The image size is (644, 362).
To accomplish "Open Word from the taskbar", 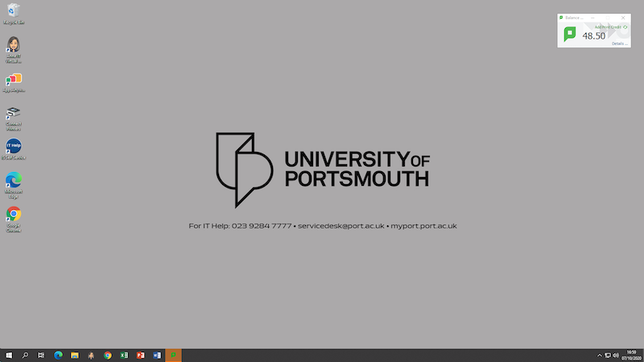I will pyautogui.click(x=157, y=356).
